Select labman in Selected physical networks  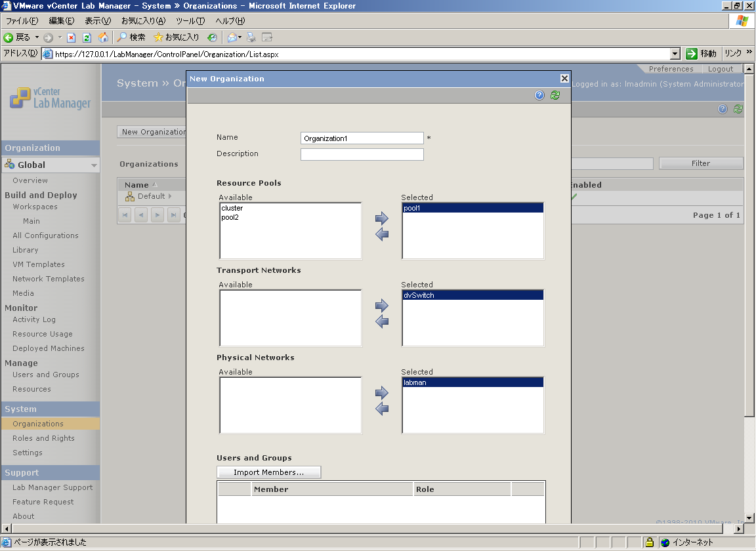click(473, 383)
